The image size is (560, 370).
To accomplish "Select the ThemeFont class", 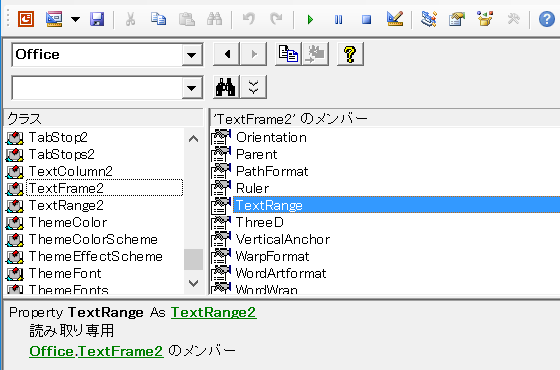I will [x=65, y=274].
